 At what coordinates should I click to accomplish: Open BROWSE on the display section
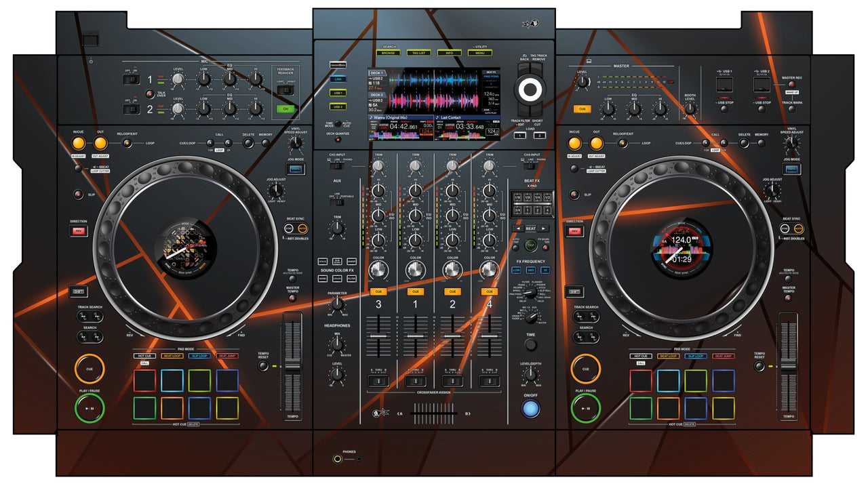tap(389, 52)
